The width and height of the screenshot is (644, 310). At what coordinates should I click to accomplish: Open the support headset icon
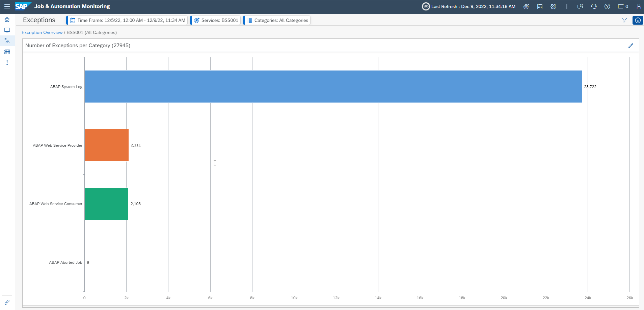tap(594, 6)
